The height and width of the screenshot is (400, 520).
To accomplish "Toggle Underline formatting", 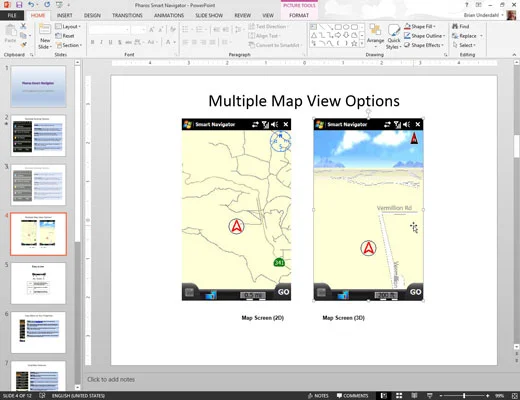I will [110, 42].
